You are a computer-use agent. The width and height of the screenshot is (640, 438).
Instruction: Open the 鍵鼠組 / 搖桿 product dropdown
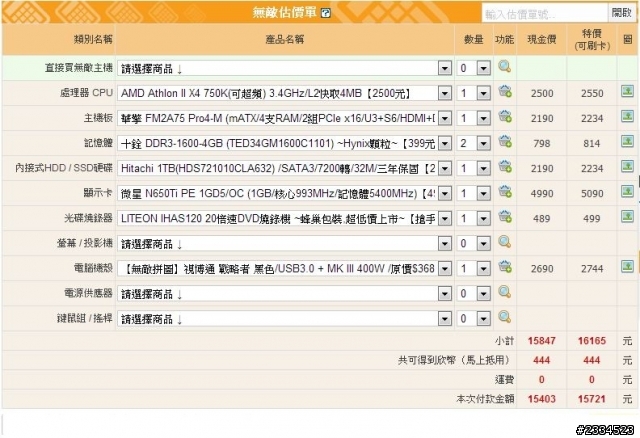(x=284, y=319)
